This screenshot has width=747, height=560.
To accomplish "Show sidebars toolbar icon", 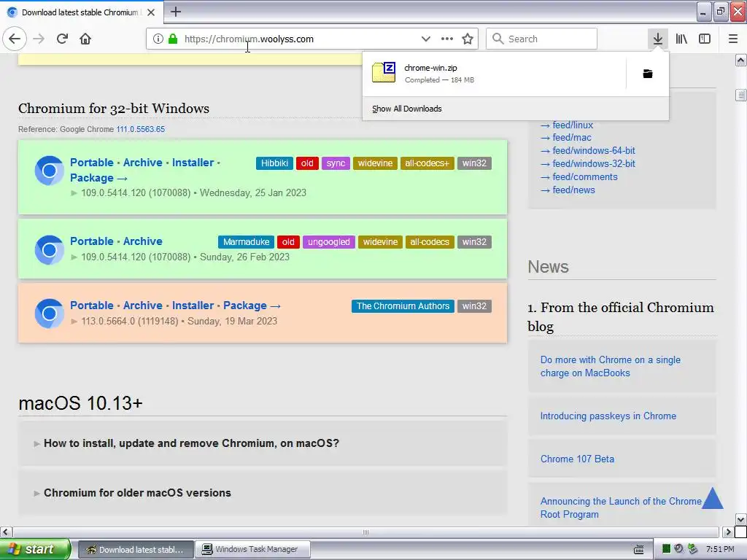I will pyautogui.click(x=705, y=39).
